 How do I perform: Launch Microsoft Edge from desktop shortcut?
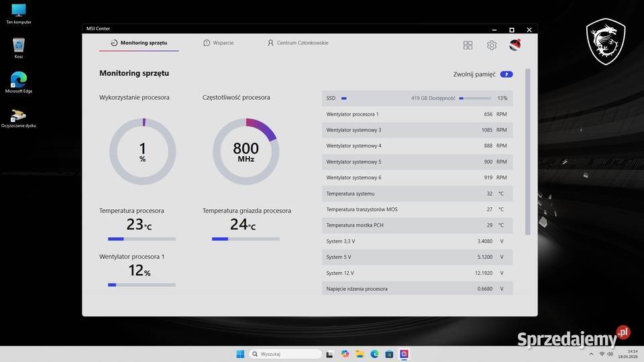pos(19,80)
